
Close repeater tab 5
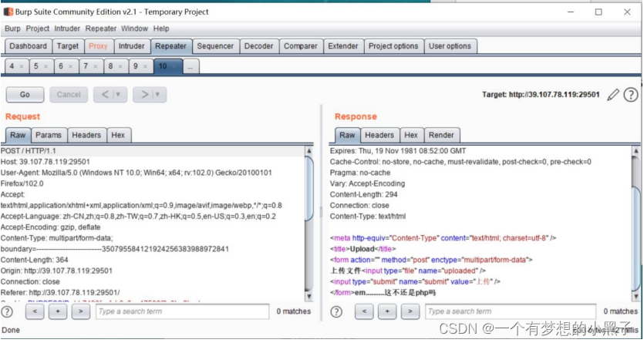[x=46, y=66]
